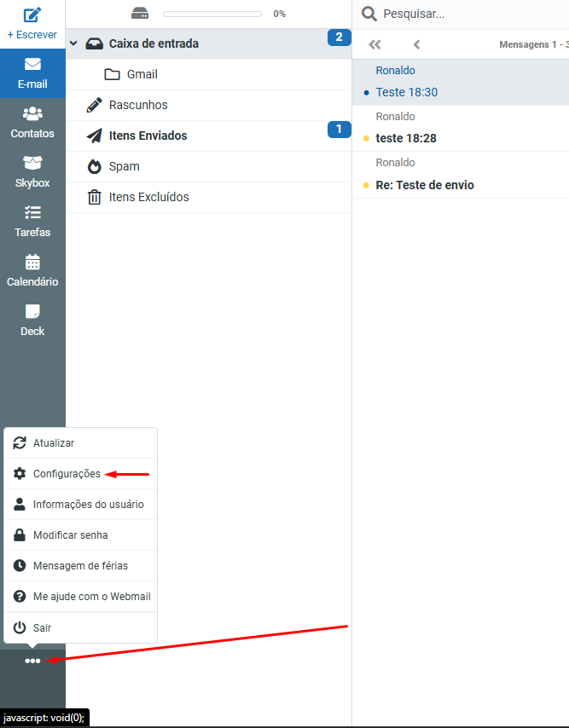Open the Caixa de entrada folder

[x=208, y=43]
